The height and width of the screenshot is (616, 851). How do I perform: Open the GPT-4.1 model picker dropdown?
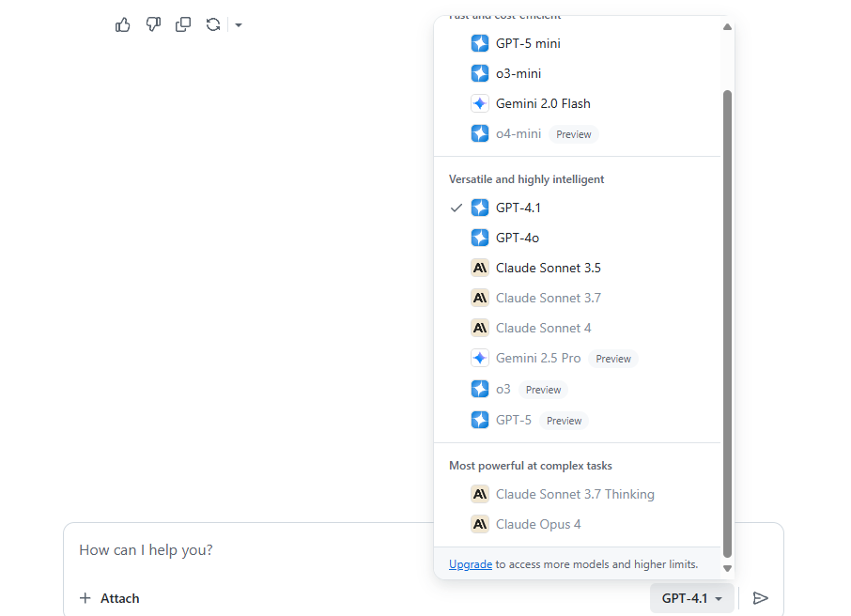pyautogui.click(x=692, y=598)
